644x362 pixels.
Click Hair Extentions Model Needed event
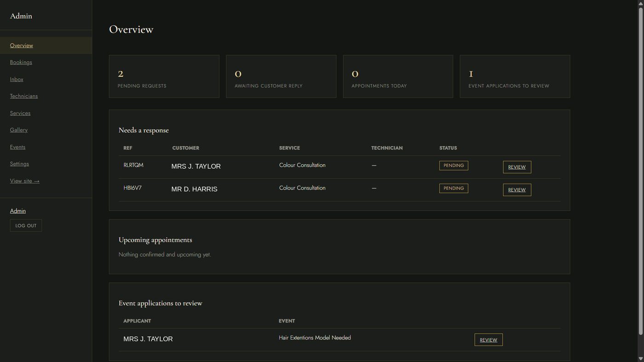[x=315, y=338]
